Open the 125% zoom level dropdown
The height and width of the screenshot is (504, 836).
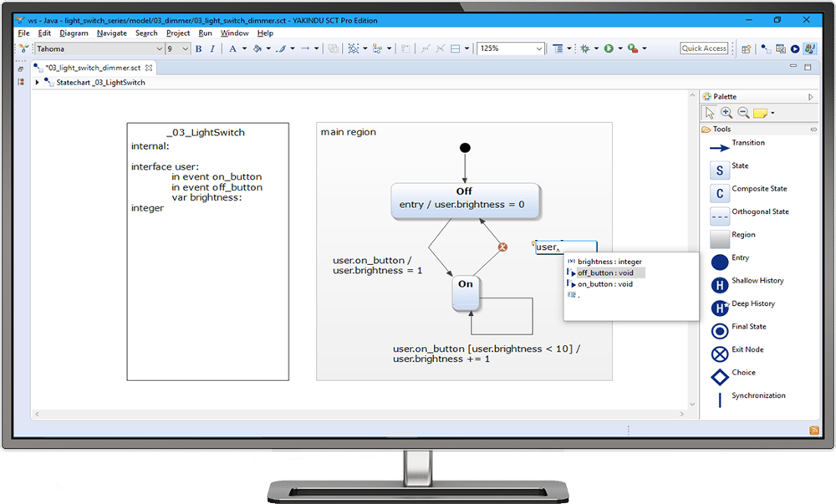(538, 49)
